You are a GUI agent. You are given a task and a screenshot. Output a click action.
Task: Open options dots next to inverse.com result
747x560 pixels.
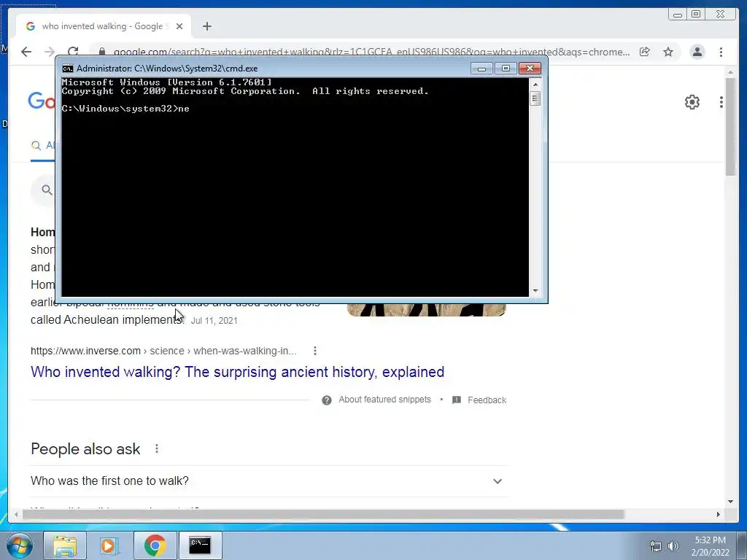click(315, 351)
